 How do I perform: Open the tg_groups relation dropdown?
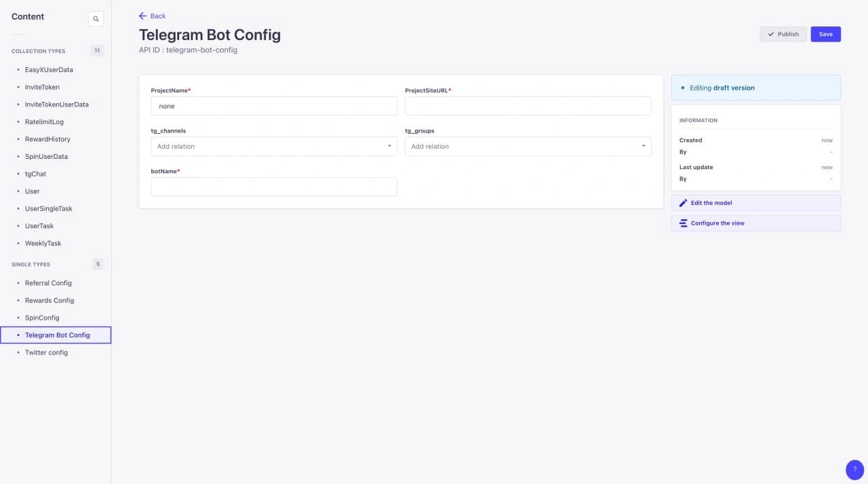pos(528,147)
